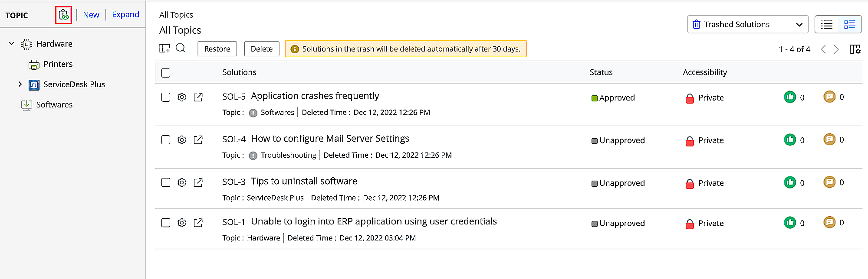Click the New topic link
The image size is (868, 279).
point(91,15)
